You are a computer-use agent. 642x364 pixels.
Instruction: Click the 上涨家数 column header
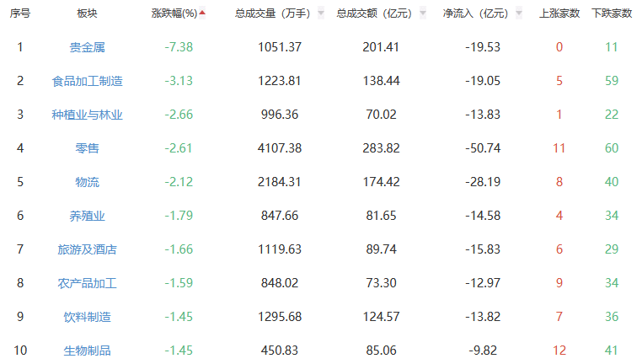click(x=559, y=13)
